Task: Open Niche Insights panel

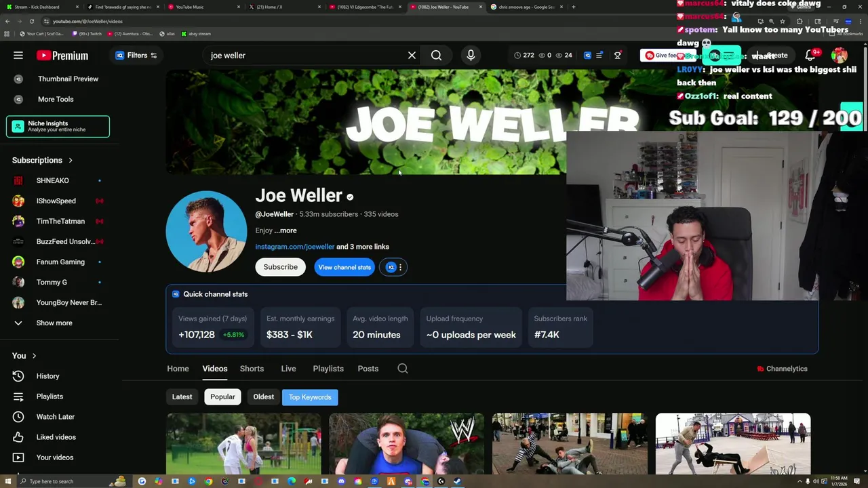Action: click(x=58, y=126)
